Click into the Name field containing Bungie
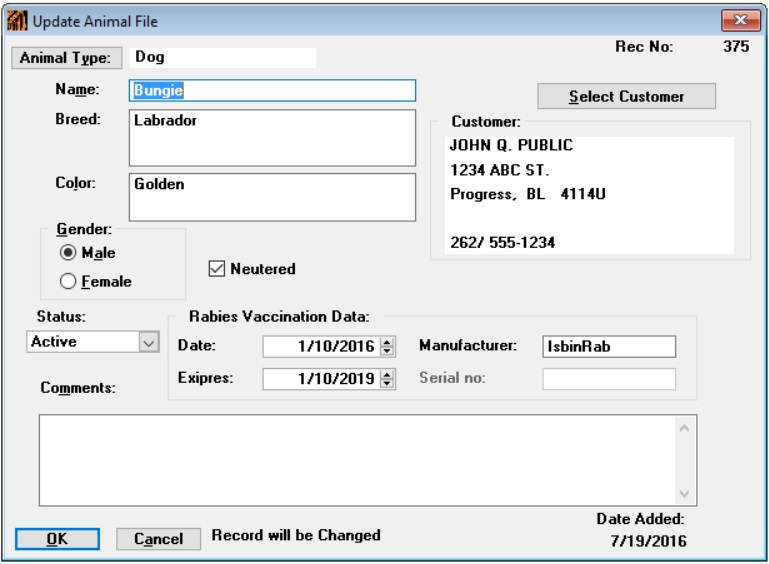The height and width of the screenshot is (564, 769). (x=272, y=90)
